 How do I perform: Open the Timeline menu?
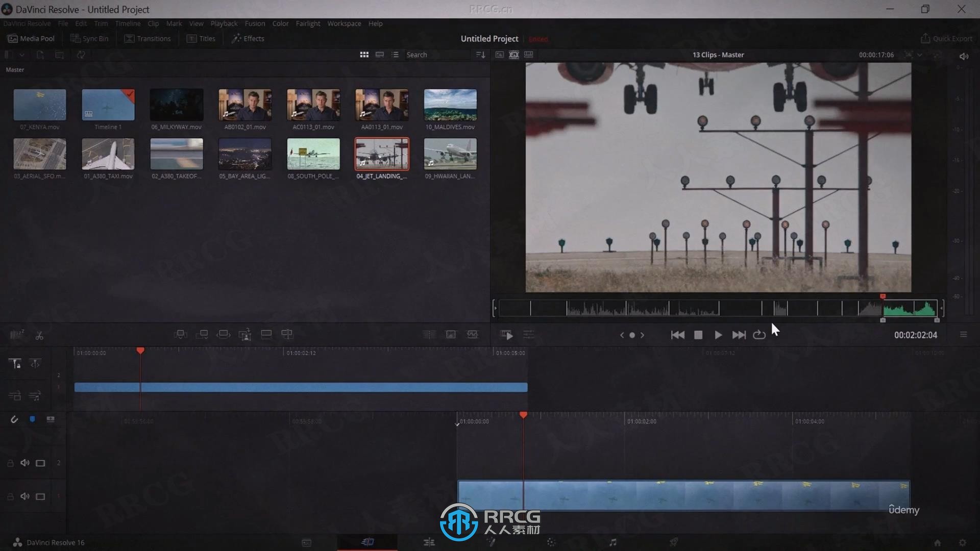pos(128,23)
